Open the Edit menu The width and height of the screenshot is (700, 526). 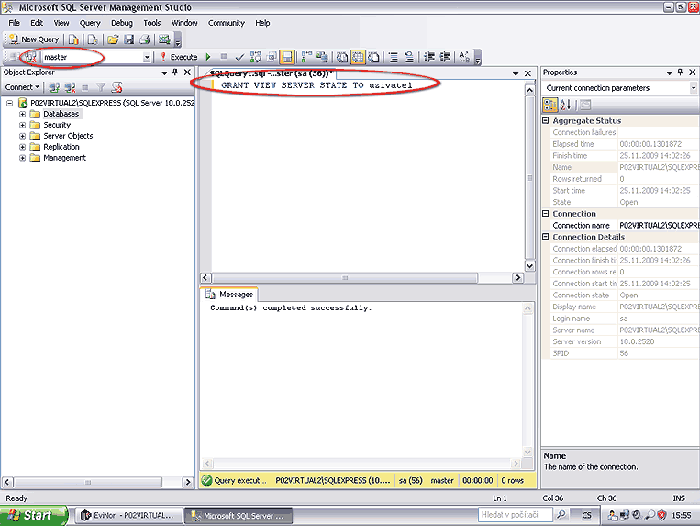(37, 23)
